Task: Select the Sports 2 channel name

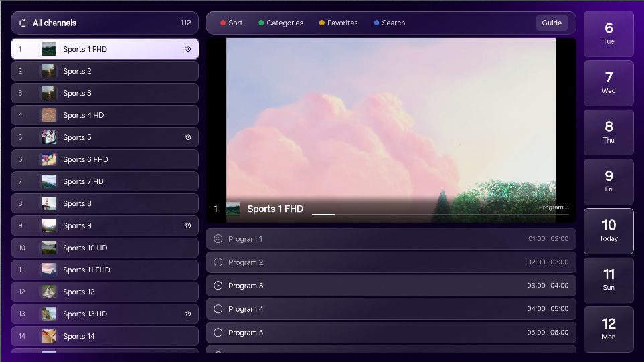Action: coord(77,71)
